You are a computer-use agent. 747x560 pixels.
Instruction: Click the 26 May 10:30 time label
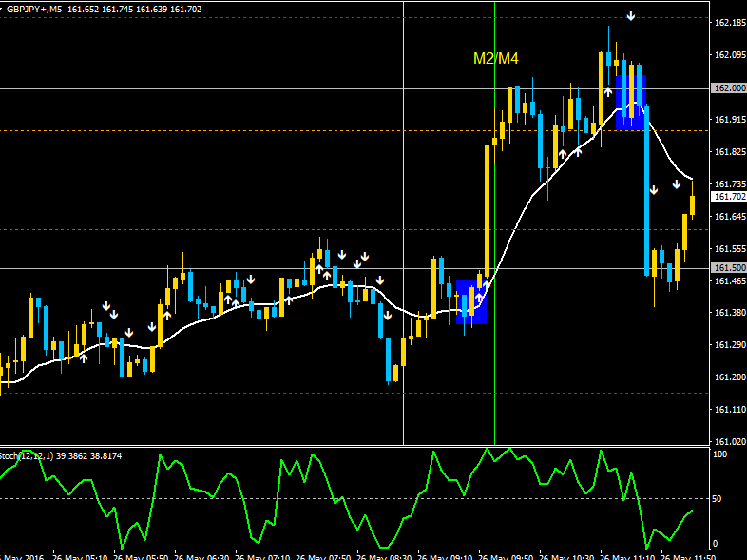point(567,556)
